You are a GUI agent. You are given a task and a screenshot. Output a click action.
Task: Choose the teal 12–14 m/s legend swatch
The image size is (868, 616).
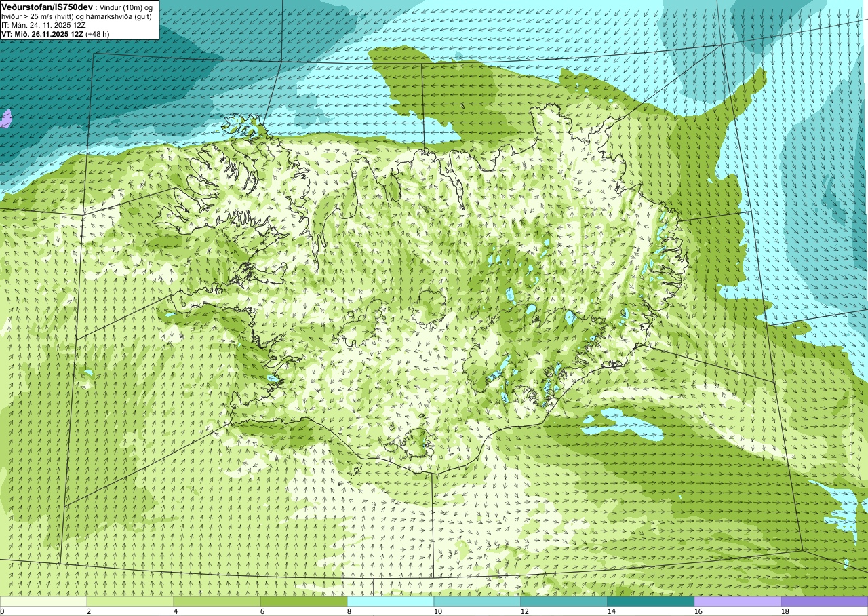564,601
